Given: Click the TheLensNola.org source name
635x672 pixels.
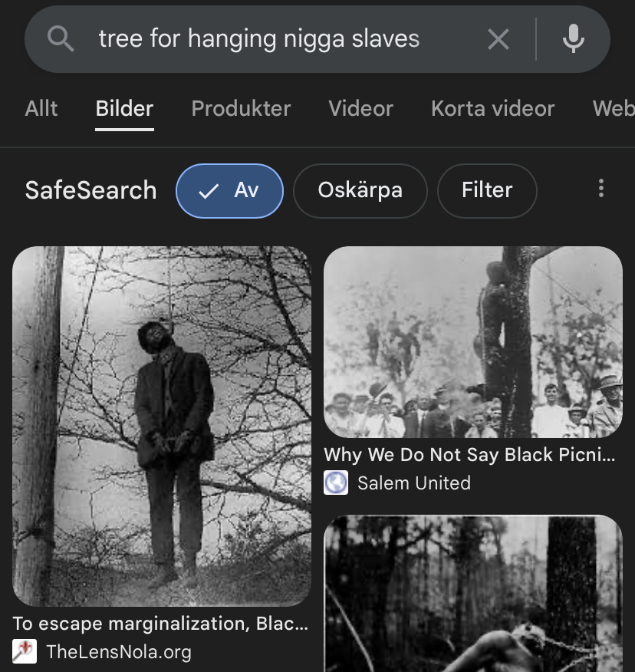Looking at the screenshot, I should [x=119, y=652].
